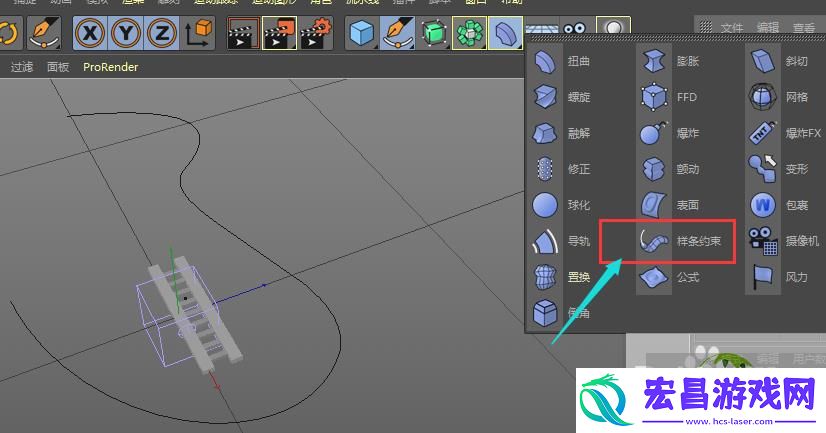
Task: Render the active view (clapperboard)
Action: (243, 33)
